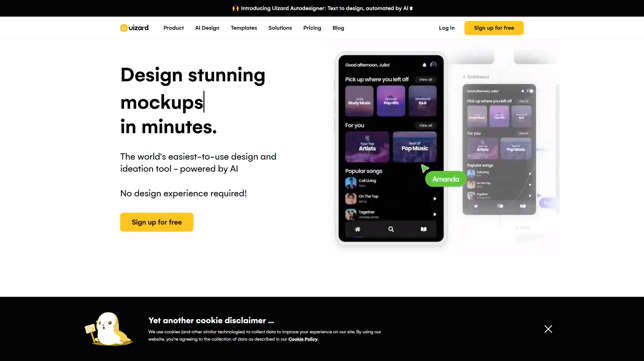Click the library icon in mockup bottom bar
This screenshot has height=361, width=644.
pos(423,229)
